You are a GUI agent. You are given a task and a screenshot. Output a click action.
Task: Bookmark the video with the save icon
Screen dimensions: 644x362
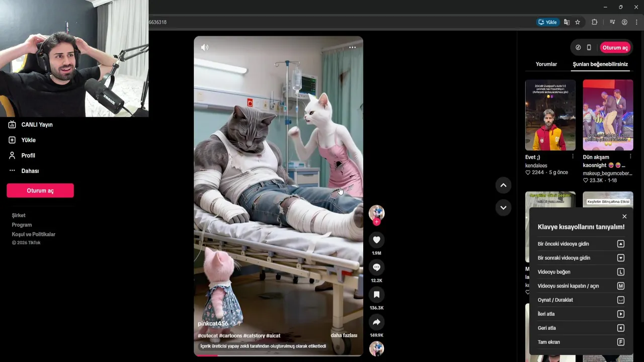[376, 294]
